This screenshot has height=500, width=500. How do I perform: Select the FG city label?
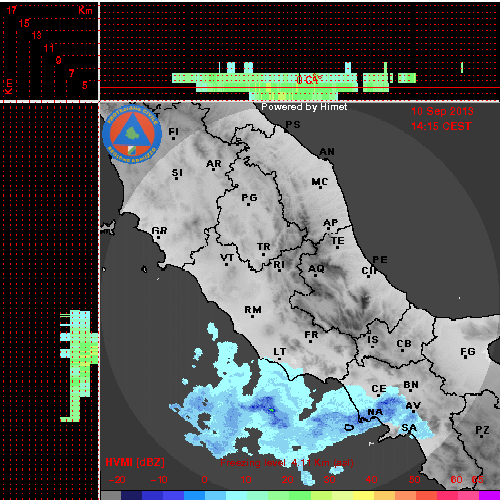(468, 351)
